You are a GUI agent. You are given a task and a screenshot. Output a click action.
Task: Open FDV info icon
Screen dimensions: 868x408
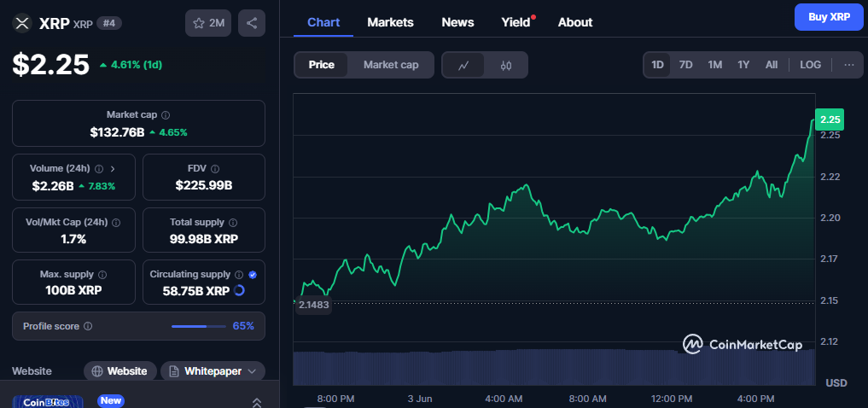pos(215,169)
